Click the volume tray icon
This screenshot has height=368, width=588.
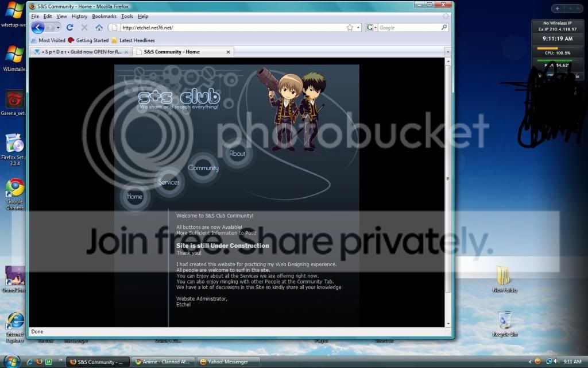tap(556, 362)
